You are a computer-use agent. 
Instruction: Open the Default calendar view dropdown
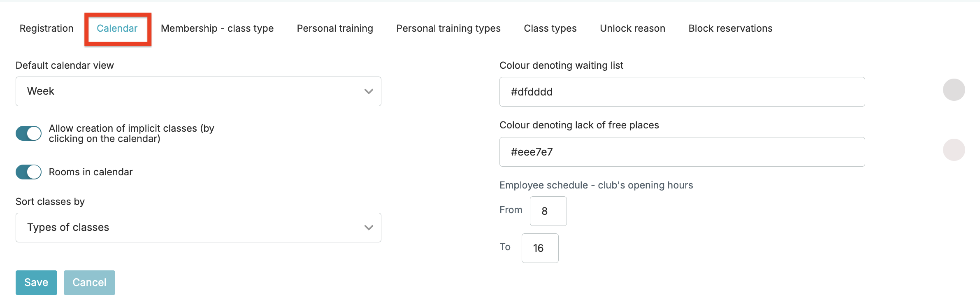pos(198,91)
